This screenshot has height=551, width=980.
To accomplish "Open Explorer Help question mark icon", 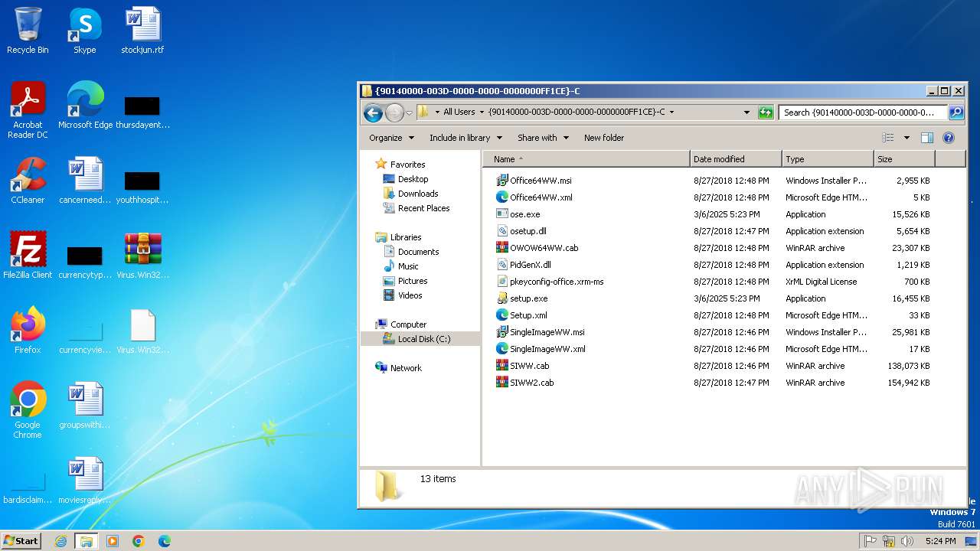I will point(949,138).
